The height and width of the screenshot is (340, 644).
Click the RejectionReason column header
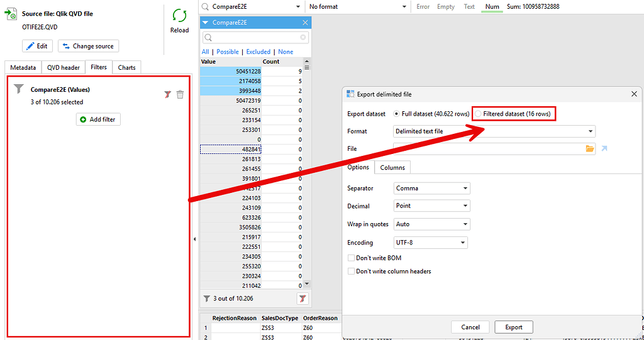tap(234, 318)
